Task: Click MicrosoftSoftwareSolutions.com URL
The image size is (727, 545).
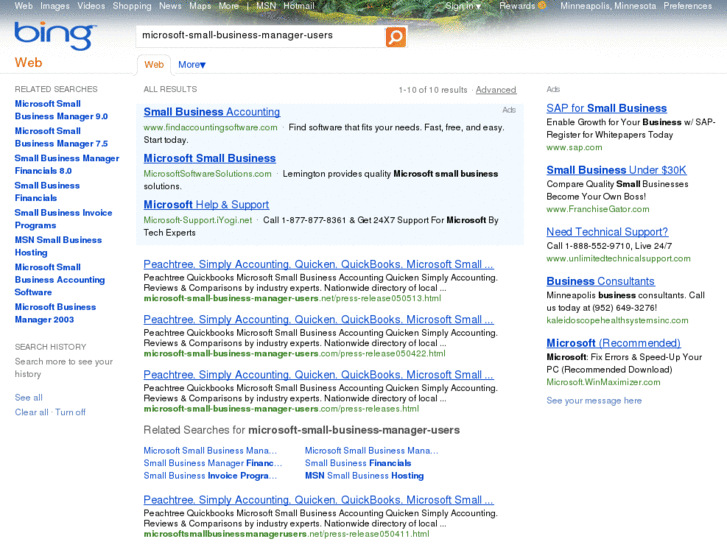Action: 207,174
